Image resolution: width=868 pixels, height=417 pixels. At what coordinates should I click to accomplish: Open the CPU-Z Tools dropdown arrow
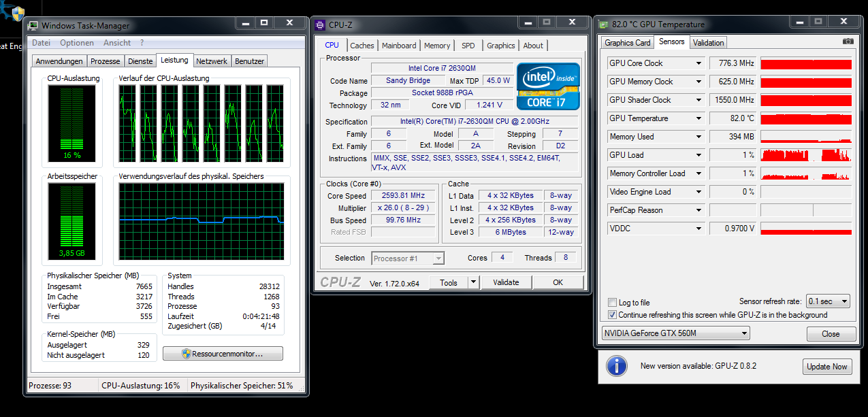pos(474,282)
